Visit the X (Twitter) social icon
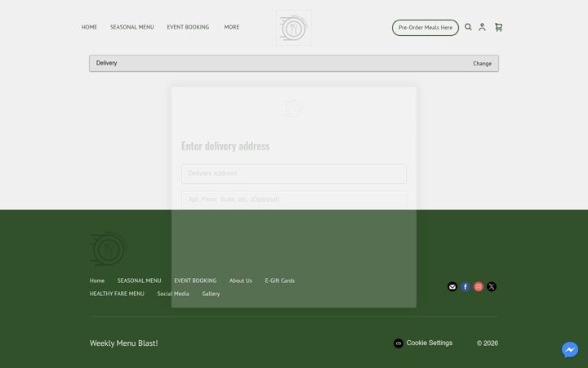 coord(492,286)
